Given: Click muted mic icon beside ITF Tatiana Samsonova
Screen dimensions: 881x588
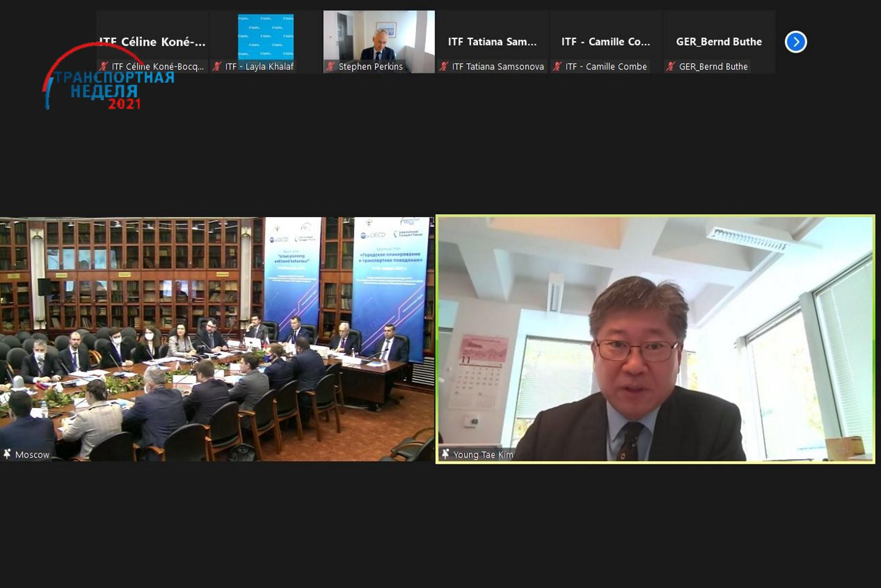Looking at the screenshot, I should coord(444,67).
